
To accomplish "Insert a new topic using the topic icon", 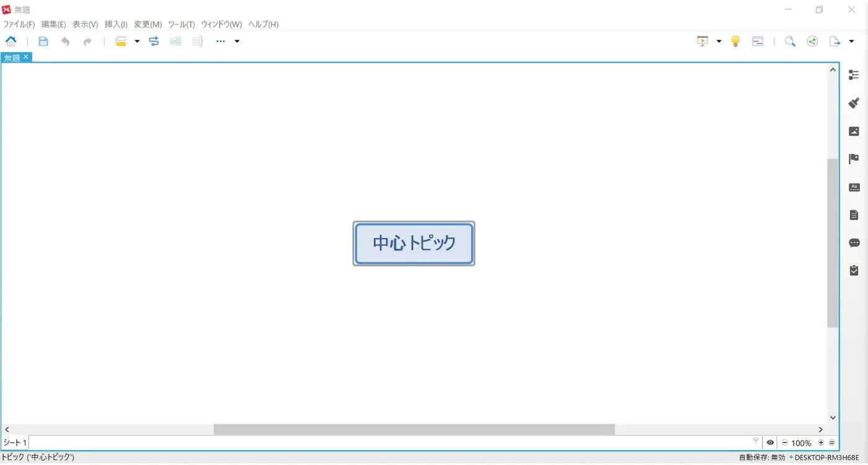I will tap(121, 41).
